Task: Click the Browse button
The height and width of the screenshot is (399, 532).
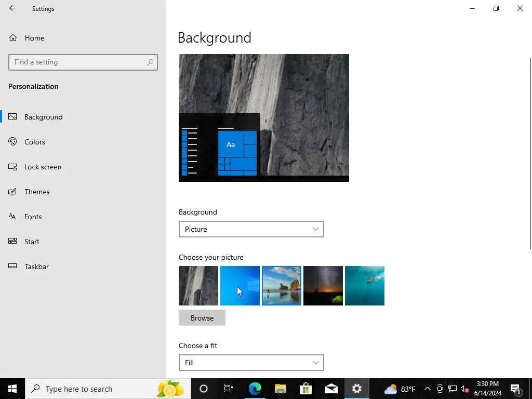Action: [x=202, y=318]
